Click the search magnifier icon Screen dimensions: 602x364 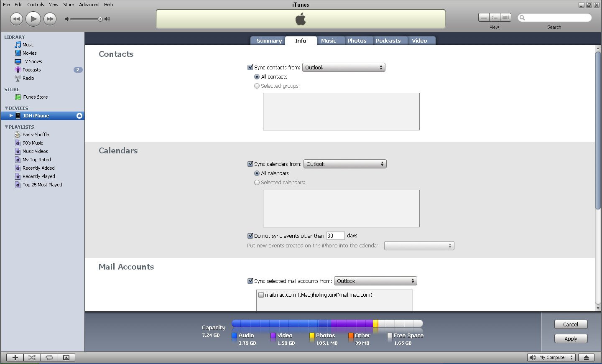[522, 18]
